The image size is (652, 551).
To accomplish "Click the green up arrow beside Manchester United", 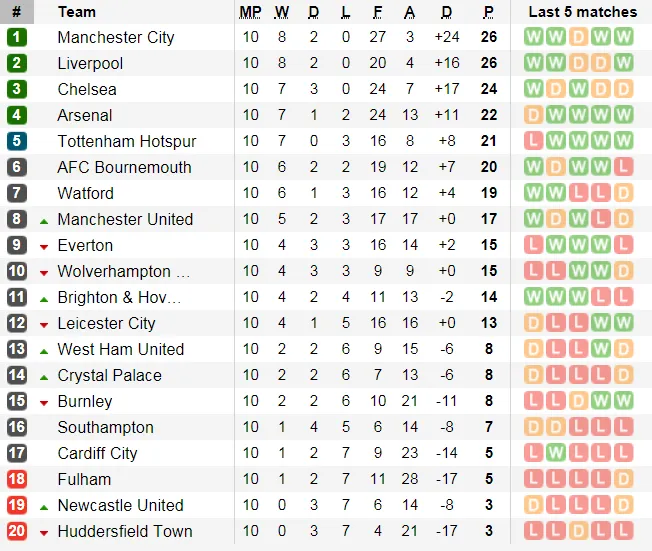I will tap(44, 220).
